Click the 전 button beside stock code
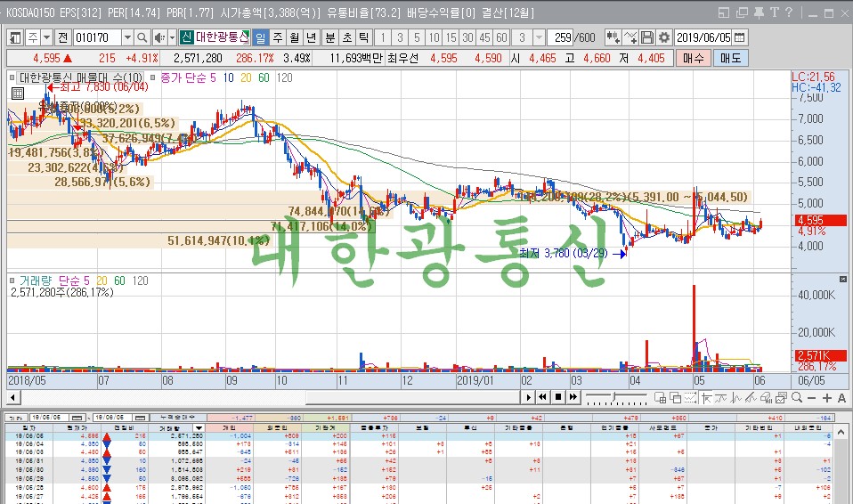Screen dimensions: 853x504 (62, 37)
